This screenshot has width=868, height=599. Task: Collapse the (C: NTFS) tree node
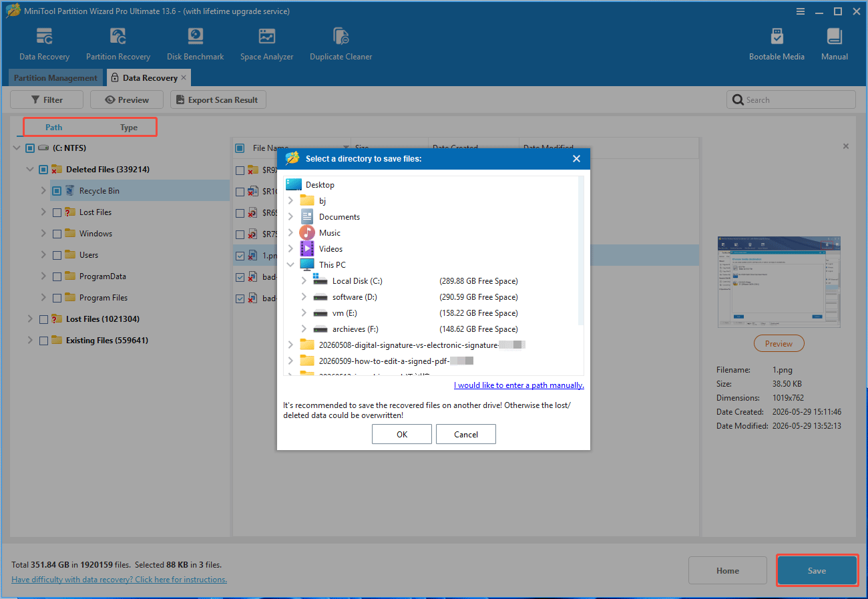pyautogui.click(x=17, y=148)
